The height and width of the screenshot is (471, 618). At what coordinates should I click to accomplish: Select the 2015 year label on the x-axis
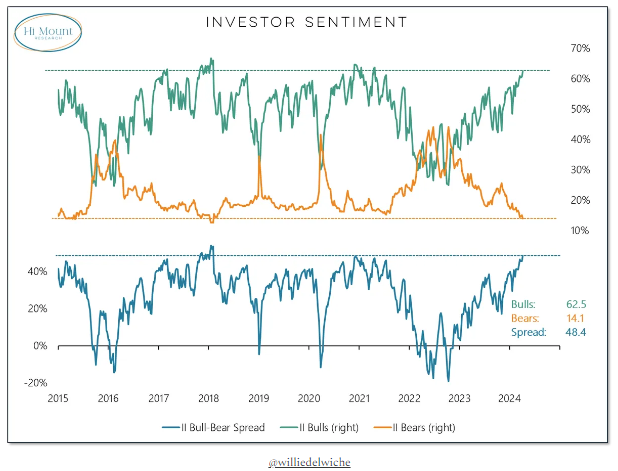pyautogui.click(x=56, y=398)
